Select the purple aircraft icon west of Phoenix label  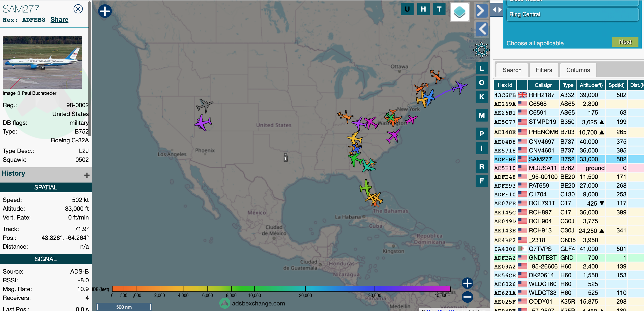[203, 123]
